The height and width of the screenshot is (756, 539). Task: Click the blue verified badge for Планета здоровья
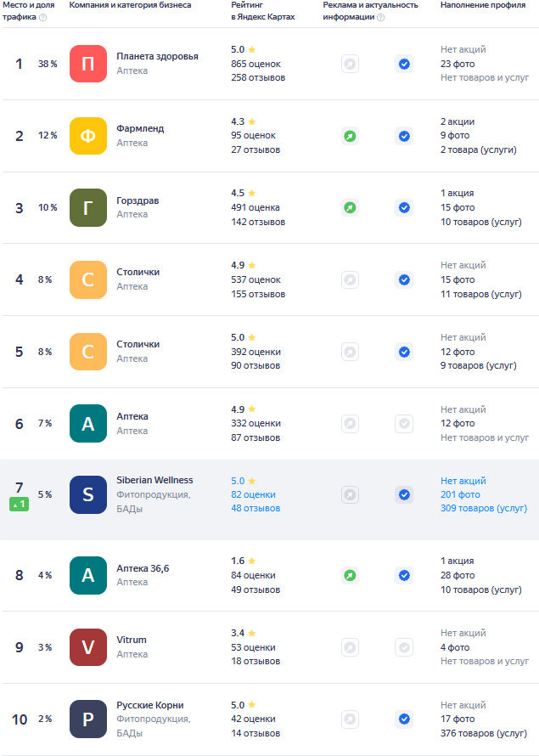coord(404,64)
